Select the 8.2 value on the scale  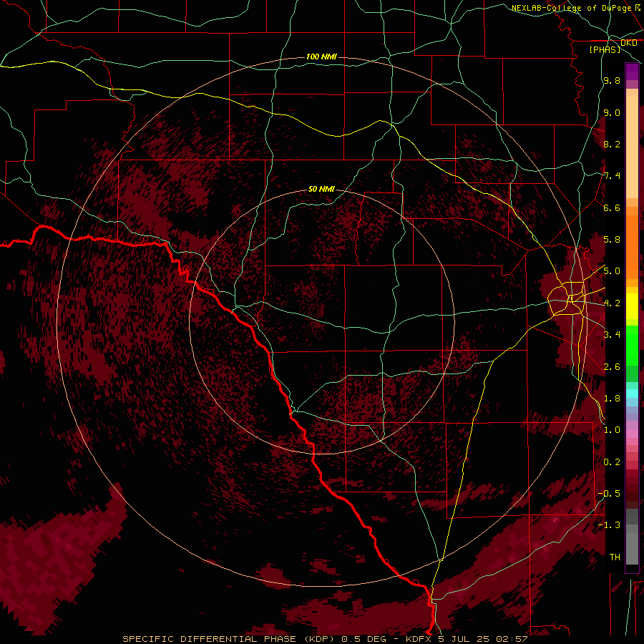pyautogui.click(x=612, y=144)
